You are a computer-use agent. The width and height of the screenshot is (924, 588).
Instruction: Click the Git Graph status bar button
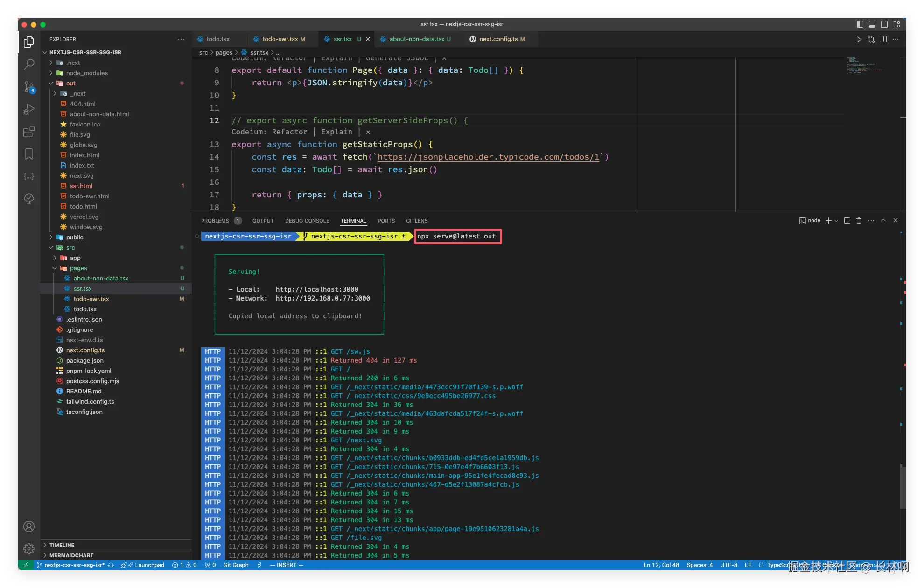click(x=236, y=565)
